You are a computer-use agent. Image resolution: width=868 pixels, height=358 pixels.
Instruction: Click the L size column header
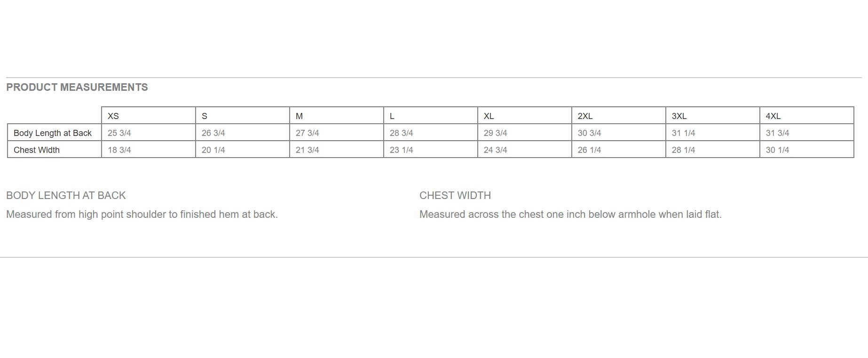[x=392, y=116]
